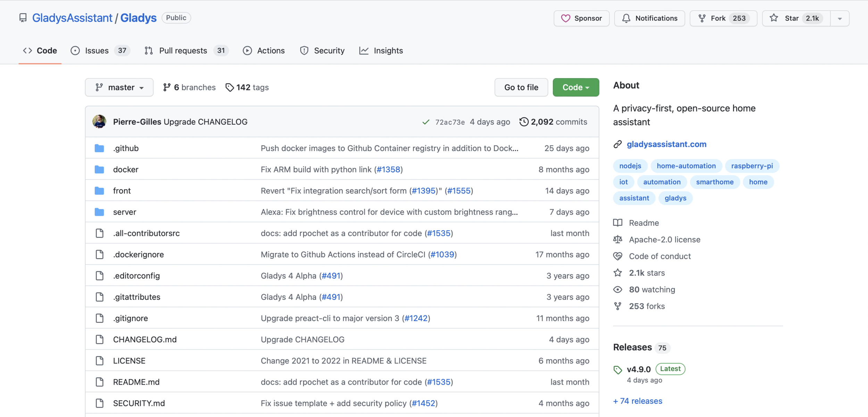Screen dimensions: 868x417
Task: Click the Go to file button
Action: point(521,88)
